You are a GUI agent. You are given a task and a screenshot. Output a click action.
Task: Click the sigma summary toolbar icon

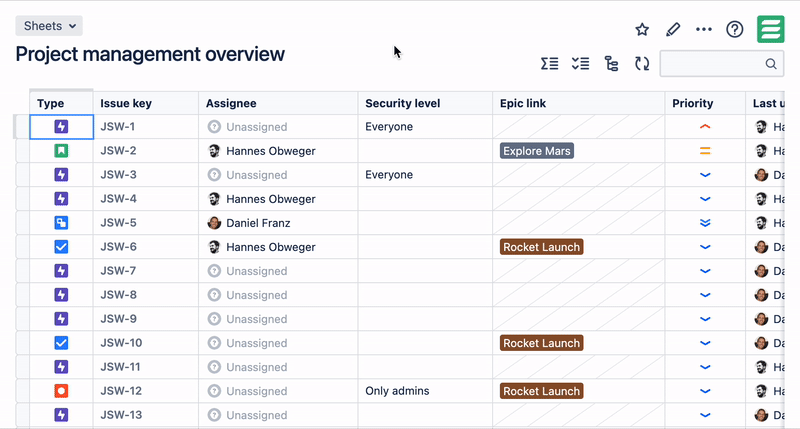549,64
